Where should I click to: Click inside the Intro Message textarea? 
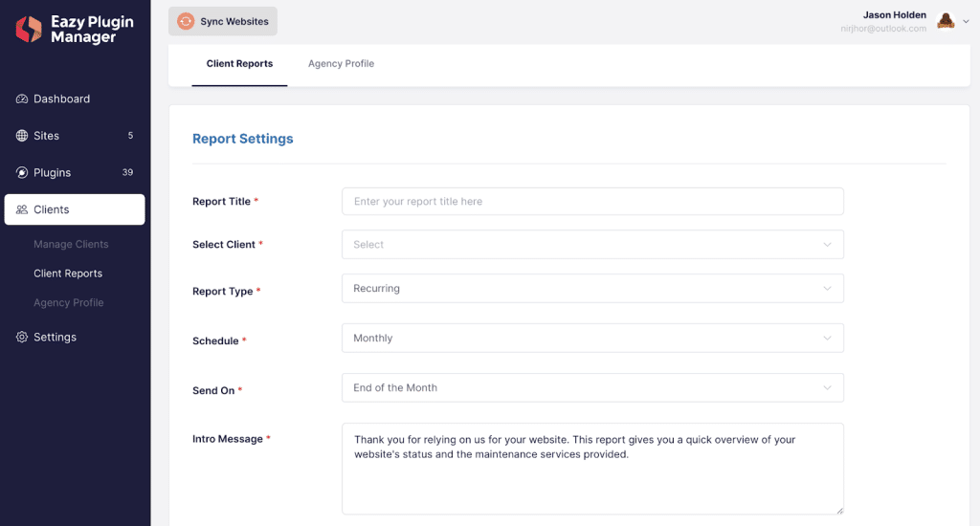[x=592, y=469]
